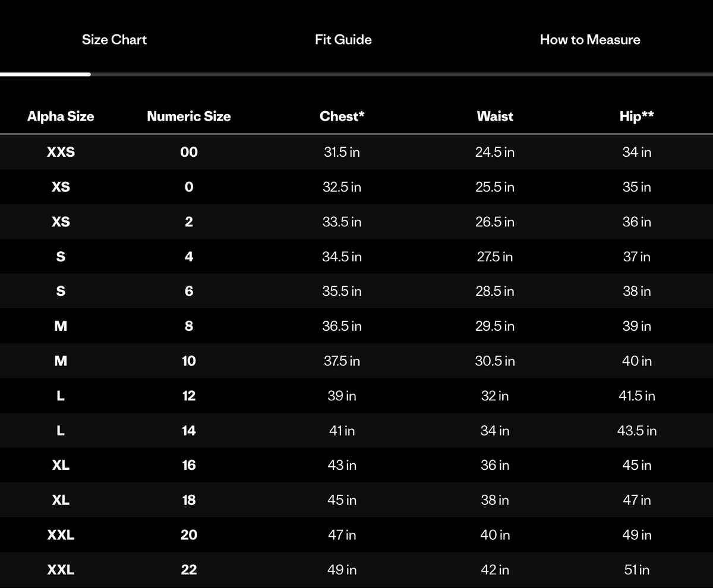This screenshot has height=588, width=713.
Task: Switch to the Fit Guide tab
Action: 343,40
